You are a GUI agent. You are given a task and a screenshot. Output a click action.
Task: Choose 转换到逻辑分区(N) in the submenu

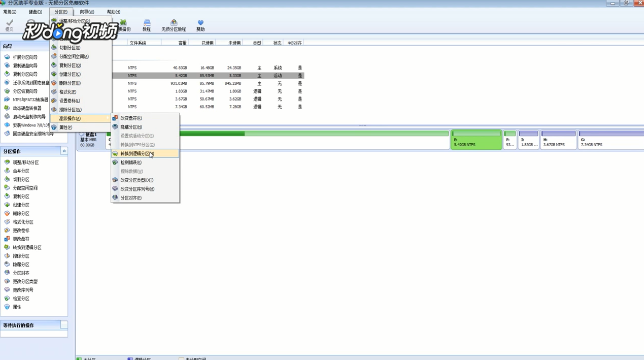[145, 153]
